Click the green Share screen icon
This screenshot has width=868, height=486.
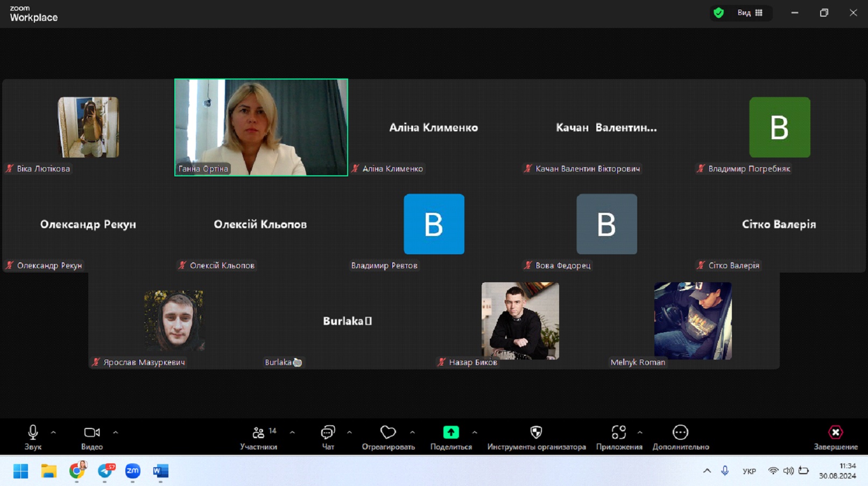point(450,433)
